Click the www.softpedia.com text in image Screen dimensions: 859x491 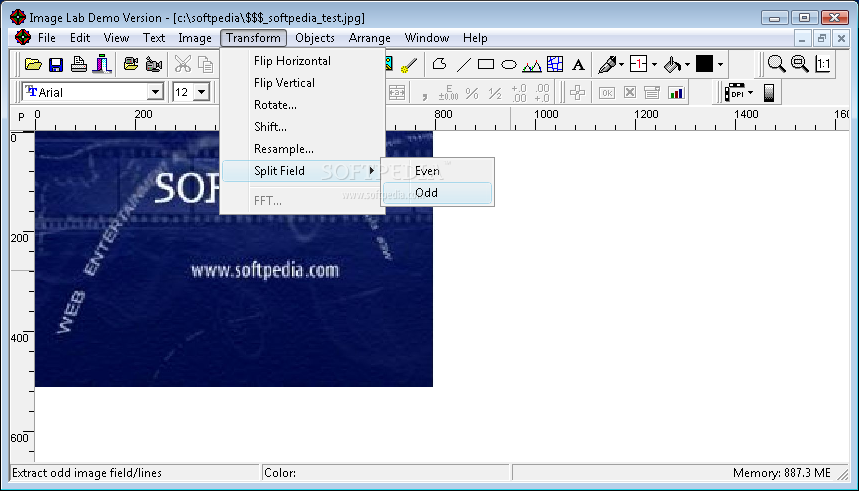(x=265, y=271)
